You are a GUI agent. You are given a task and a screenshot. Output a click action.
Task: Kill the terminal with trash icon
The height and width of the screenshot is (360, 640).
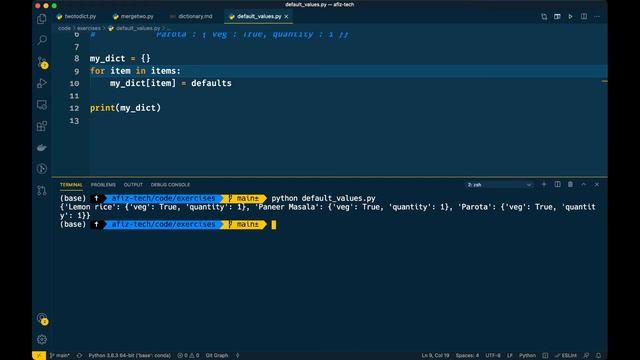tap(570, 184)
